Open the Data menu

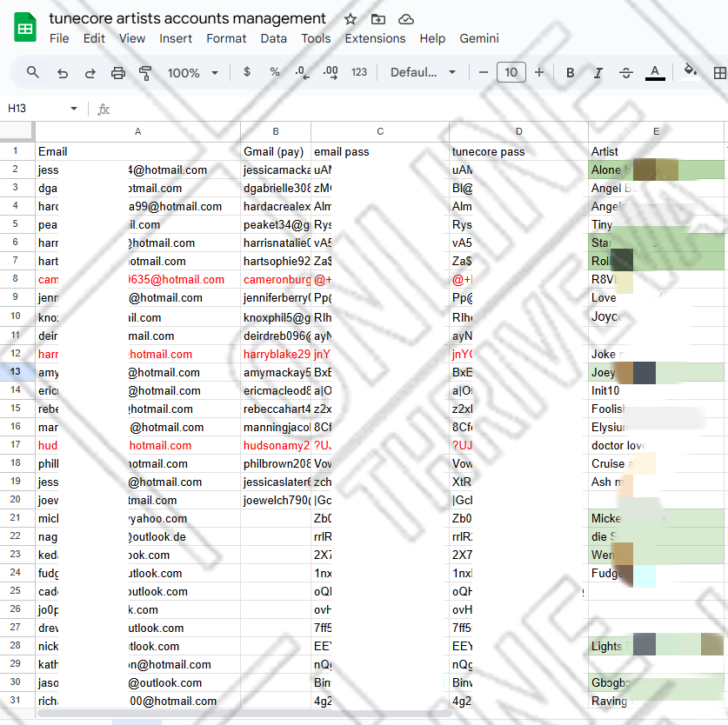(x=273, y=38)
